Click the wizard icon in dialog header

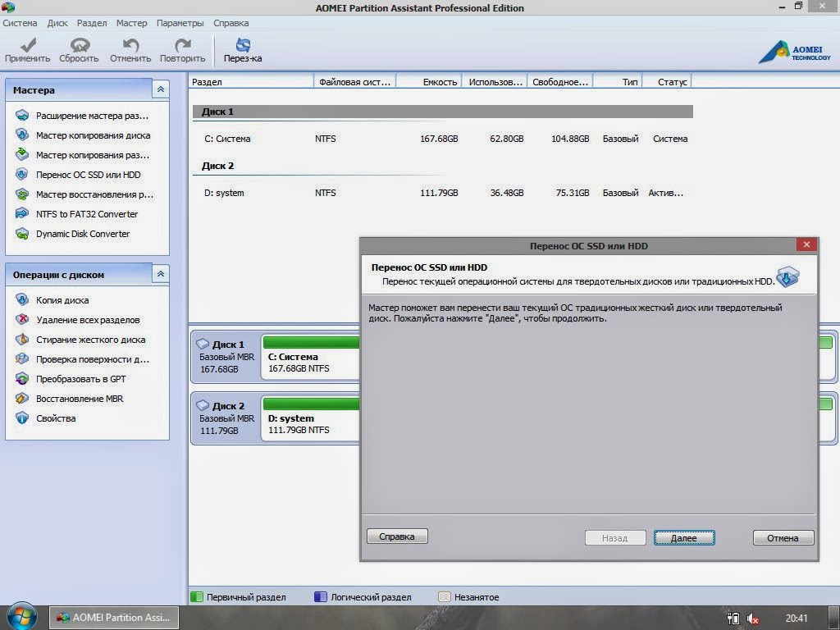coord(788,276)
